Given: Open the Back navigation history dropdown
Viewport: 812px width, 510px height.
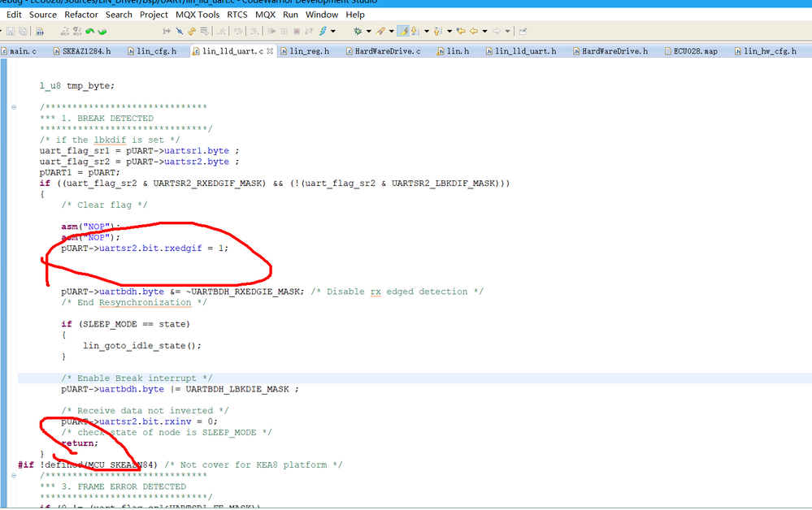Looking at the screenshot, I should pyautogui.click(x=484, y=31).
